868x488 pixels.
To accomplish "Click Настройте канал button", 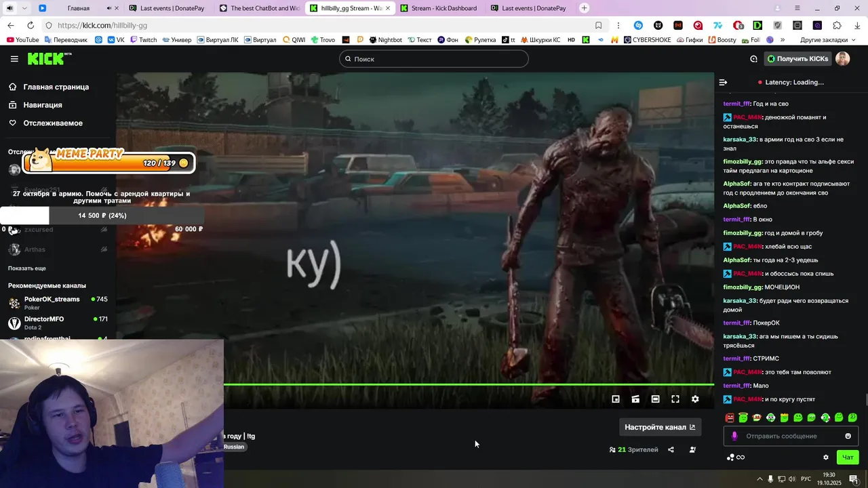I will coord(660,427).
